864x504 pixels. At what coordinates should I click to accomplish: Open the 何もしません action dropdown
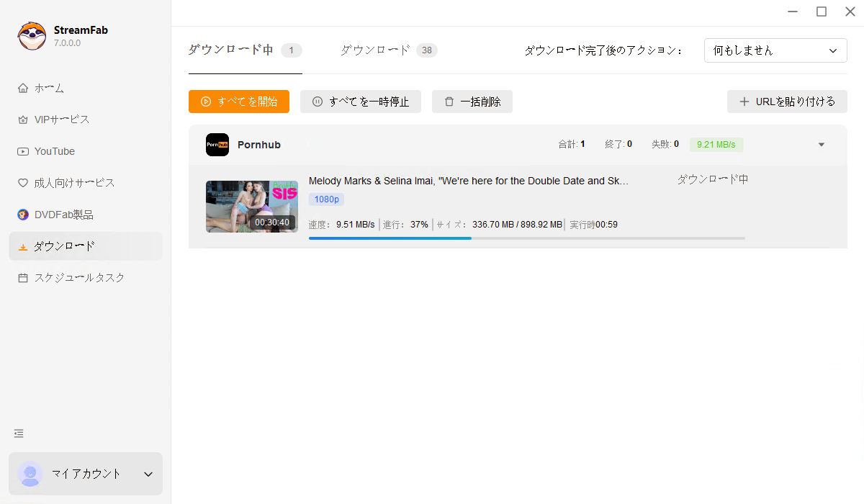coord(775,51)
